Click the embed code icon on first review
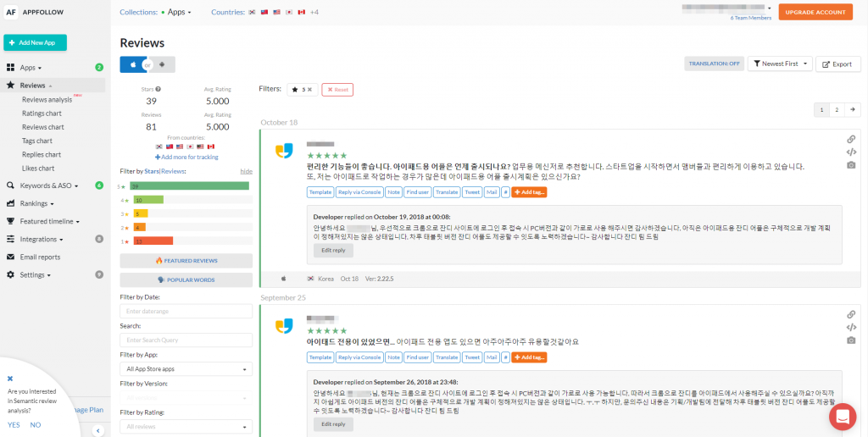 [851, 152]
